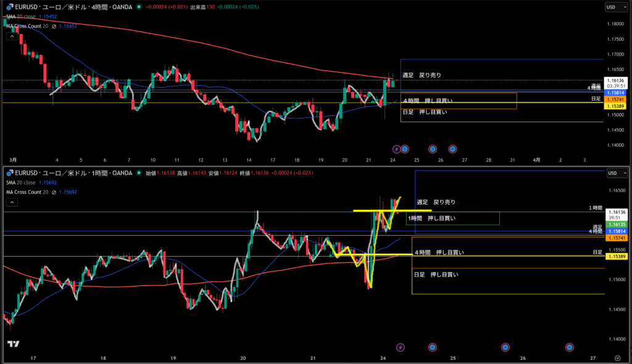Viewport: 632px width, 364px height.
Task: Toggle MA Cross Count hidden-value icon in bottom chart
Action: point(55,192)
